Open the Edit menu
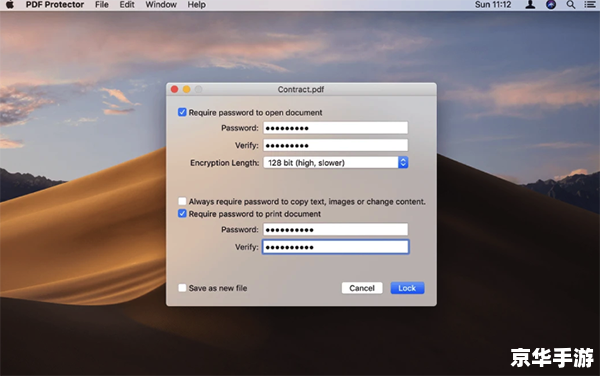The height and width of the screenshot is (376, 600). 127,5
